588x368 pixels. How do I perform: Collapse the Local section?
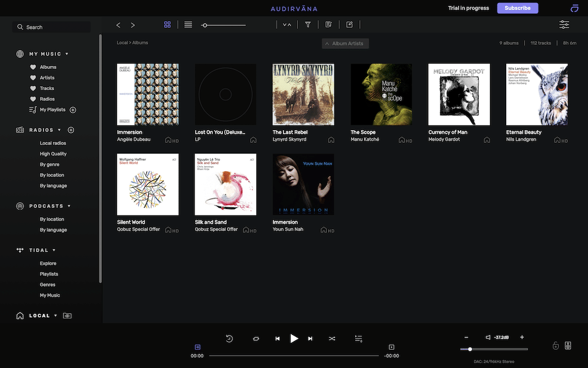pyautogui.click(x=55, y=316)
